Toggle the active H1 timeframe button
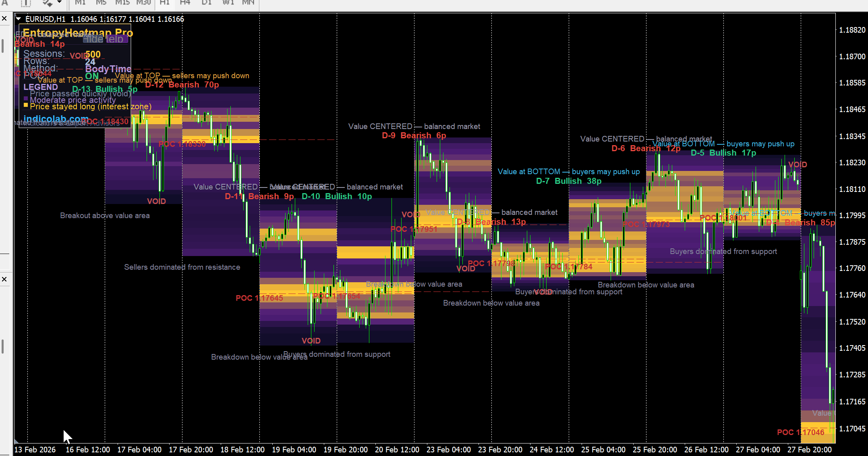The height and width of the screenshot is (456, 868). (164, 2)
